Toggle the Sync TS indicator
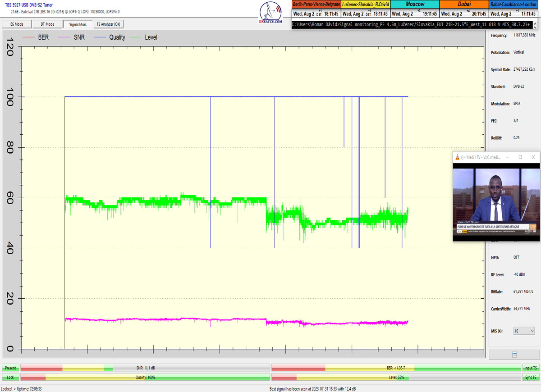This screenshot has width=541, height=392. coord(531,377)
